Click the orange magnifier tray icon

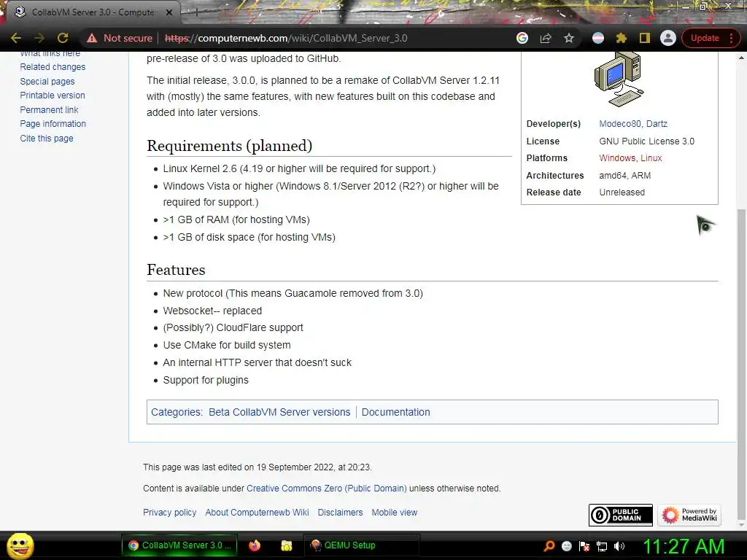point(549,546)
